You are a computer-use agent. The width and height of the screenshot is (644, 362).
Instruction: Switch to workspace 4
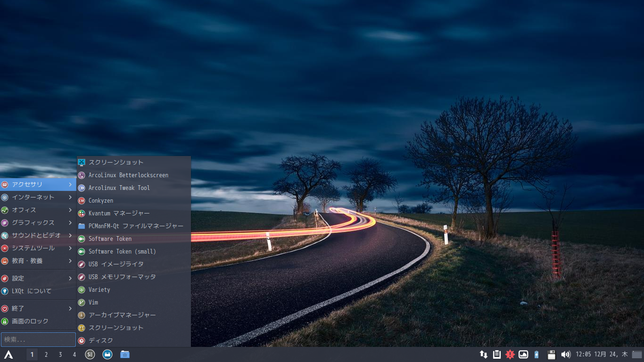[x=74, y=354]
